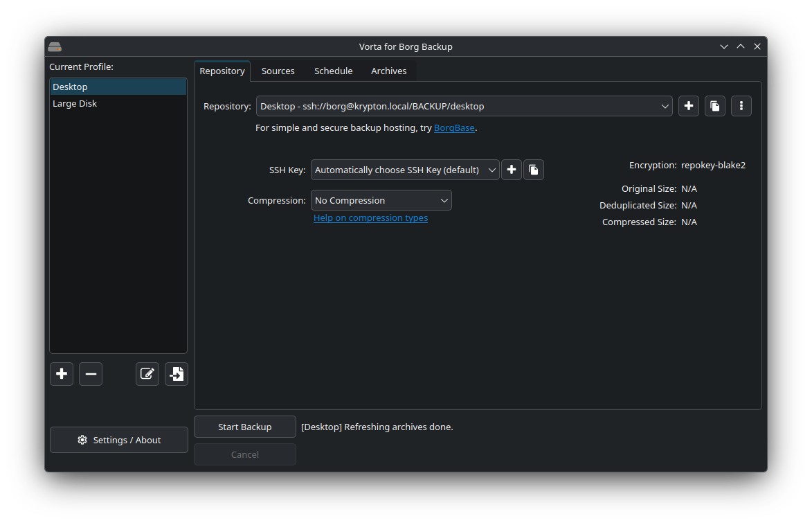Click the Vorta drive icon in the titlebar
The image size is (812, 525).
click(55, 46)
